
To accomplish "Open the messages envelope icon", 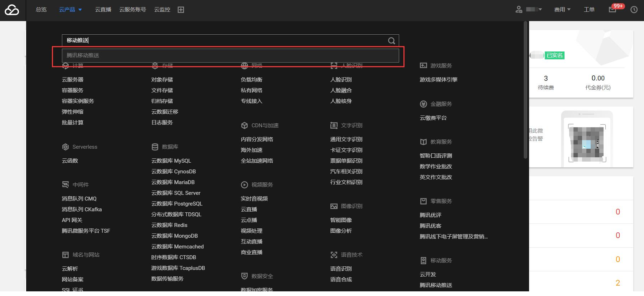I will point(612,10).
